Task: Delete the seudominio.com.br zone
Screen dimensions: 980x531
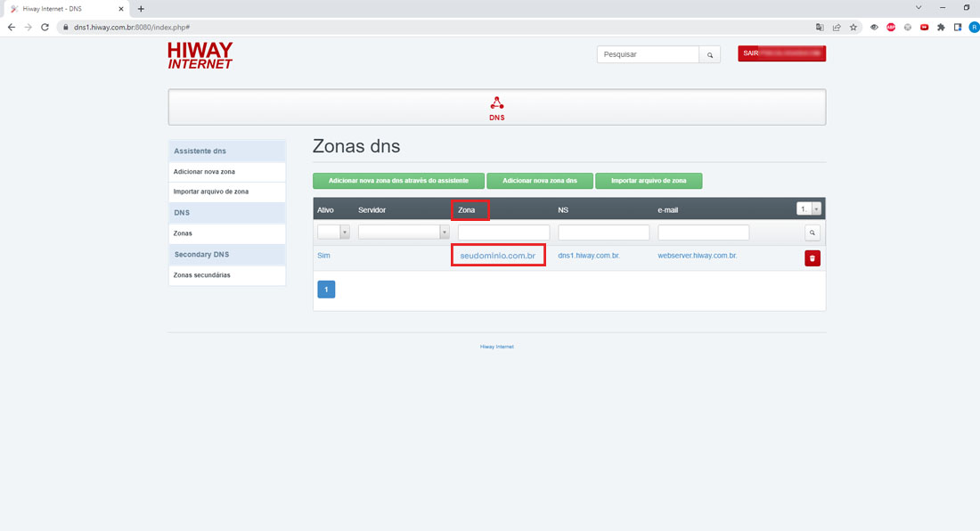Action: 812,258
